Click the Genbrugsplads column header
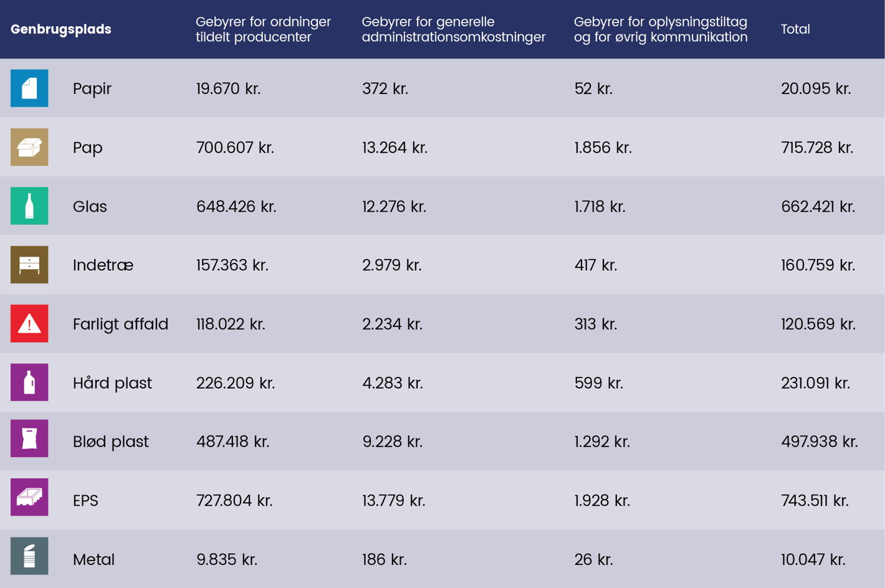885x588 pixels. pos(61,29)
